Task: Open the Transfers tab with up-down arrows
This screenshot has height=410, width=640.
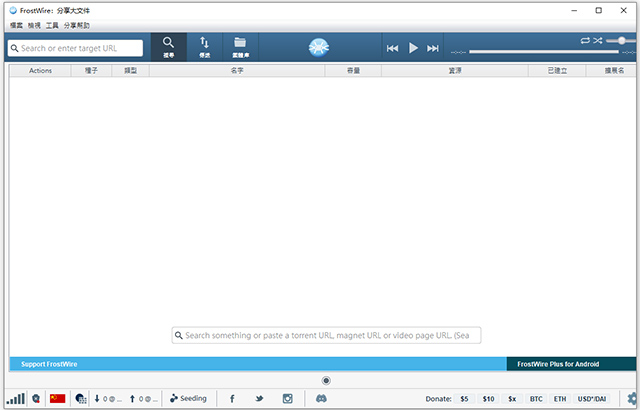Action: [204, 47]
